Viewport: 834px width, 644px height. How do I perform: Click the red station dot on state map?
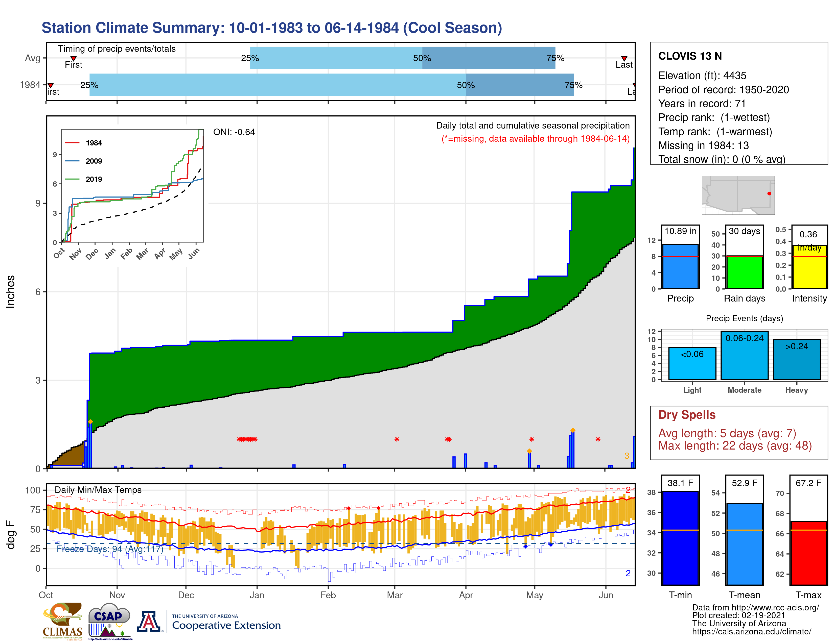(769, 193)
